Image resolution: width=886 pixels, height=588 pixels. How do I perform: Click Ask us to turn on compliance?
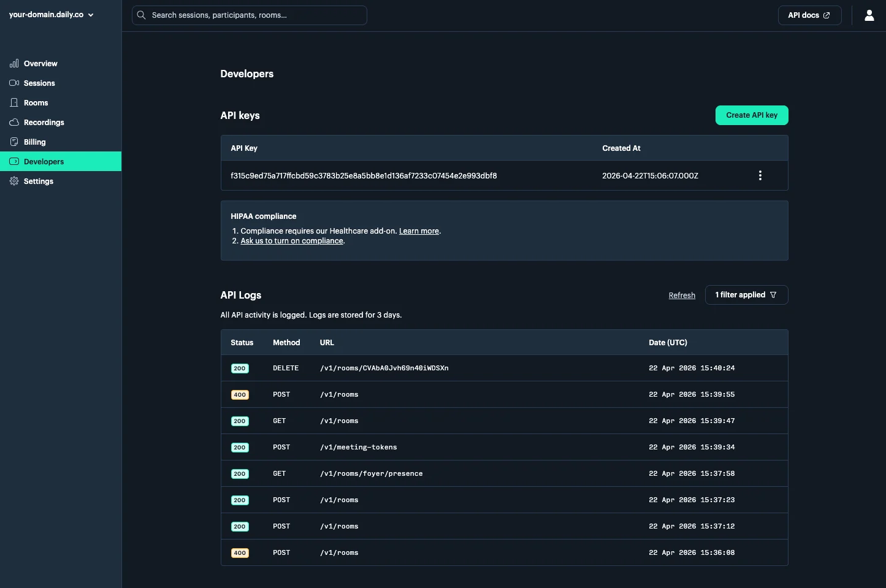tap(292, 241)
